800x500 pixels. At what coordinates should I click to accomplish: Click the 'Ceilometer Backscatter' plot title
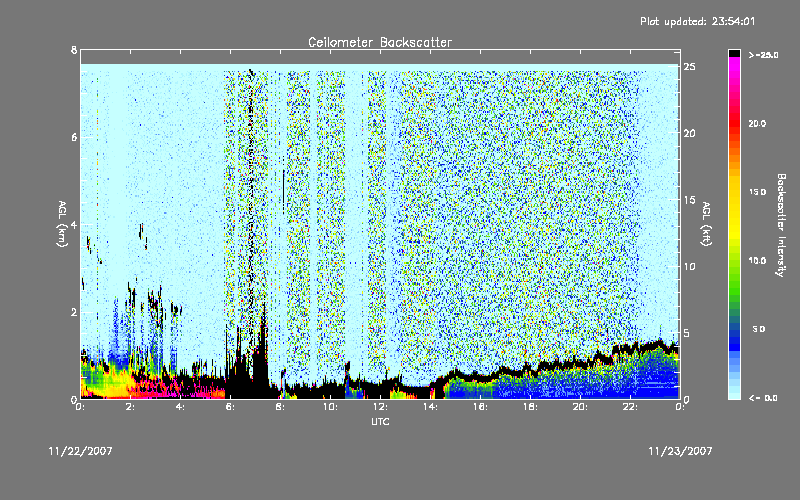pyautogui.click(x=380, y=42)
